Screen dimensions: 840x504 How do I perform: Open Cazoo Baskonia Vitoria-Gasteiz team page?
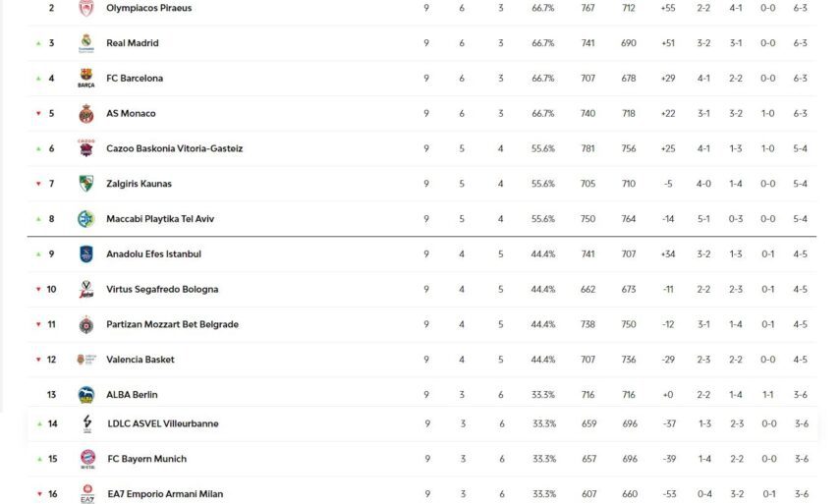click(174, 149)
